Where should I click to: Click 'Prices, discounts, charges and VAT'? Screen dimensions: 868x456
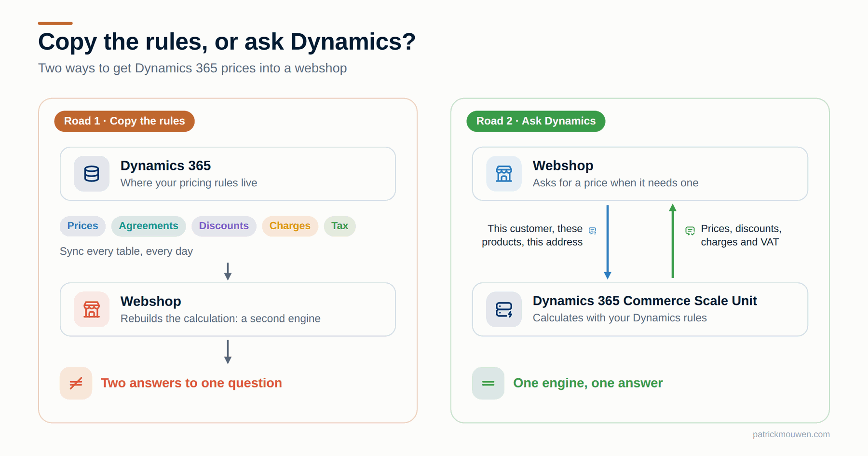click(741, 235)
